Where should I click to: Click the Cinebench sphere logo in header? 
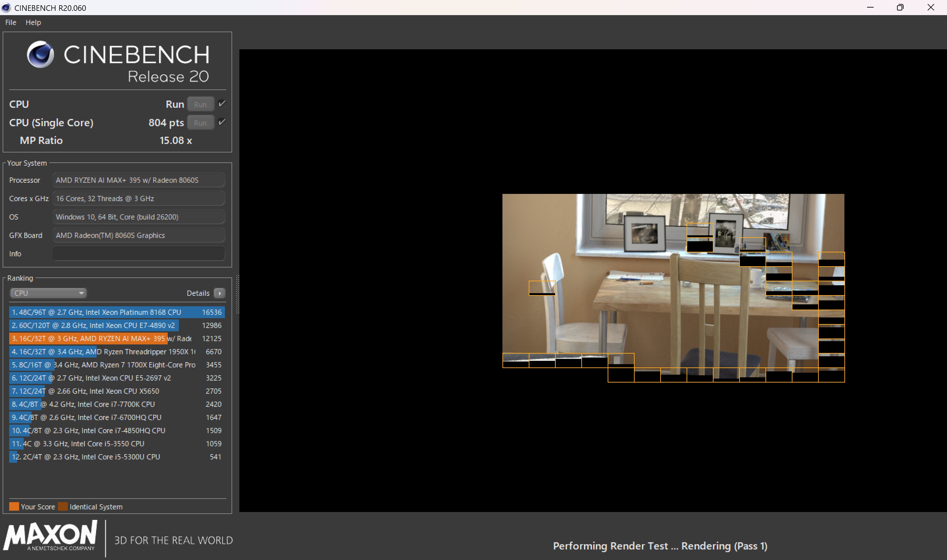tap(40, 54)
